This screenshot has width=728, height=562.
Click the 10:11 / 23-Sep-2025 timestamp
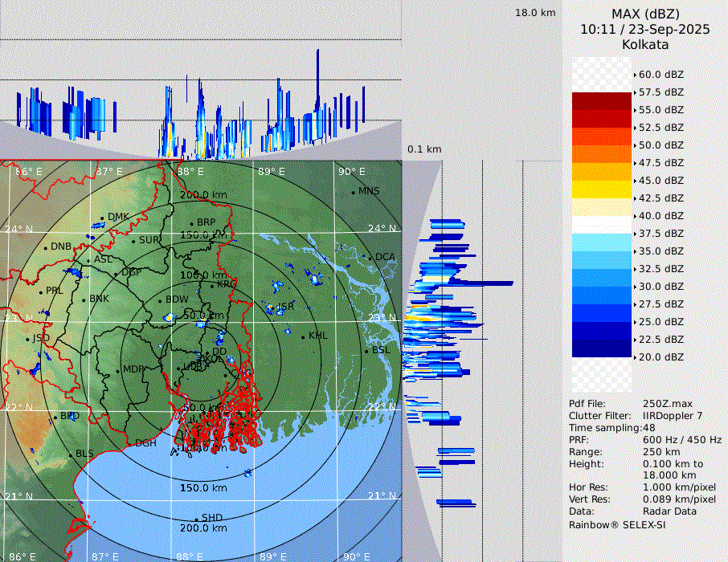pos(645,29)
